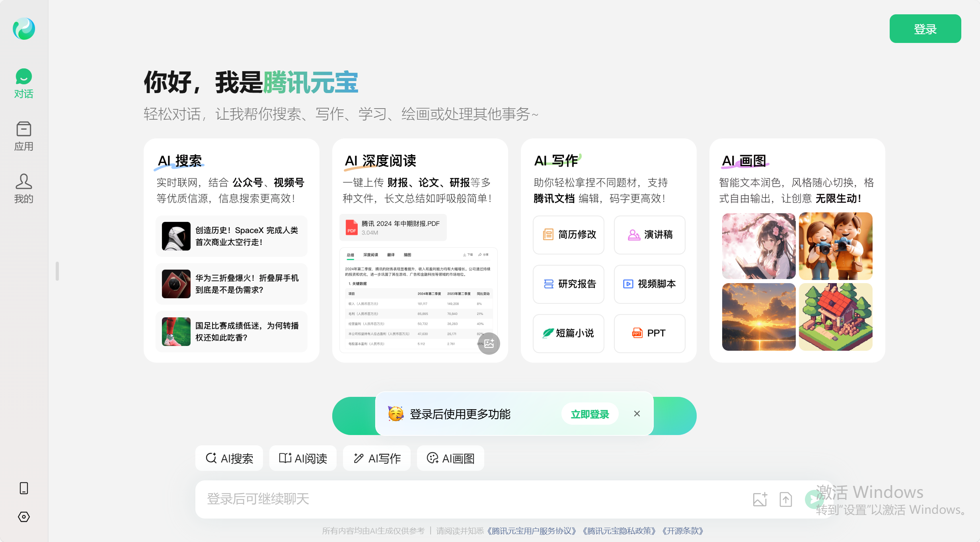Click the add image icon in input box
The height and width of the screenshot is (542, 980).
pyautogui.click(x=760, y=499)
